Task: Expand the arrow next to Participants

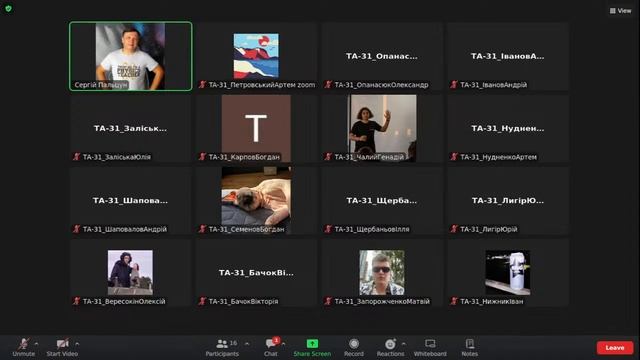Action: tap(247, 344)
